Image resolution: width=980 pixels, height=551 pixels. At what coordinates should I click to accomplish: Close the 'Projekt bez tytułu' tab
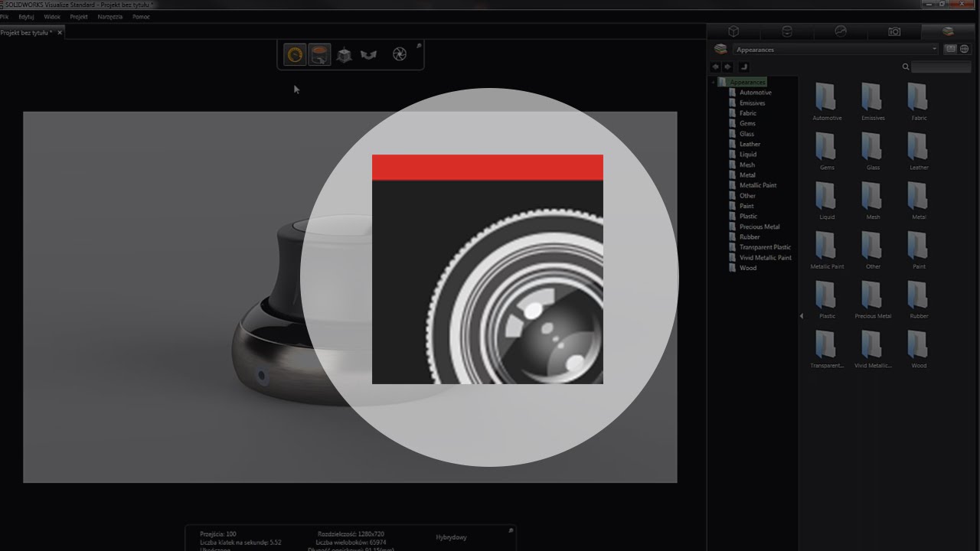click(60, 33)
